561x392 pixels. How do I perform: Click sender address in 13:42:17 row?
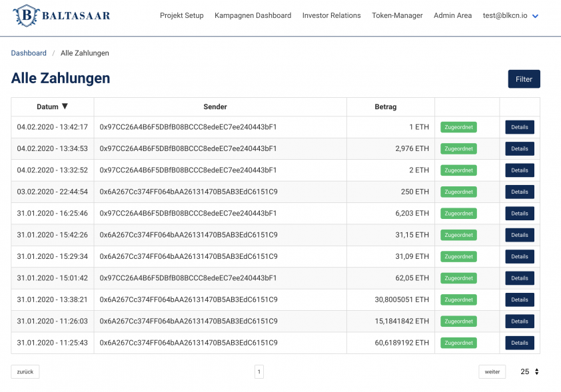coord(188,127)
